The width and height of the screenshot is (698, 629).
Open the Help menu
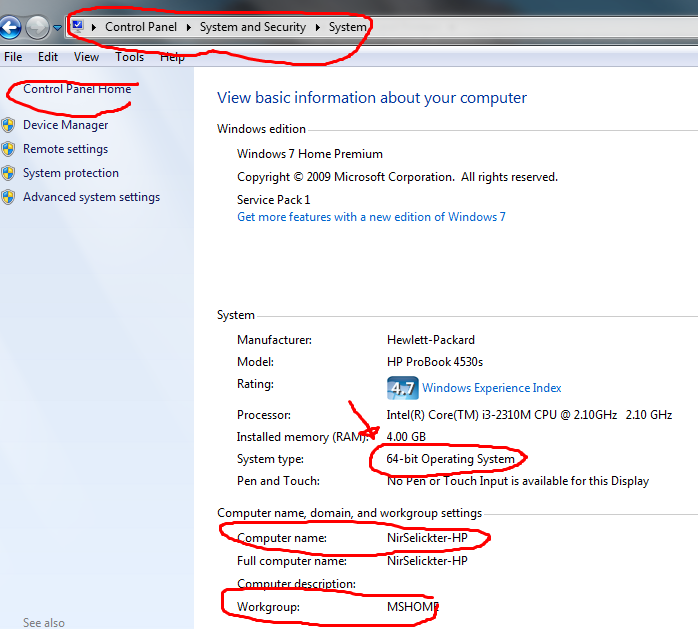pyautogui.click(x=172, y=57)
